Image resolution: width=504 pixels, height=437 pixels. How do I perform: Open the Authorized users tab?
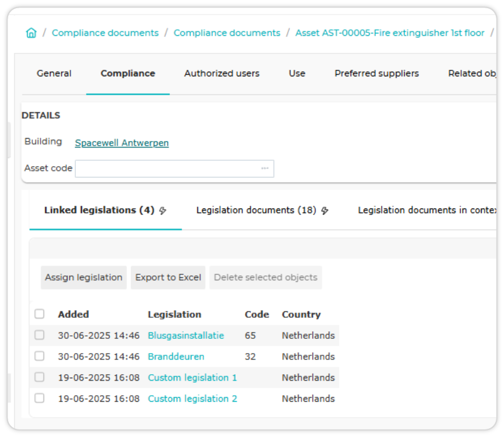[222, 73]
